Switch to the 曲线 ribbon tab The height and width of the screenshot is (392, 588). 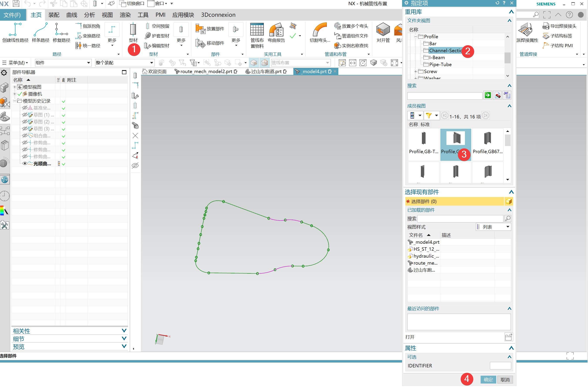(72, 15)
